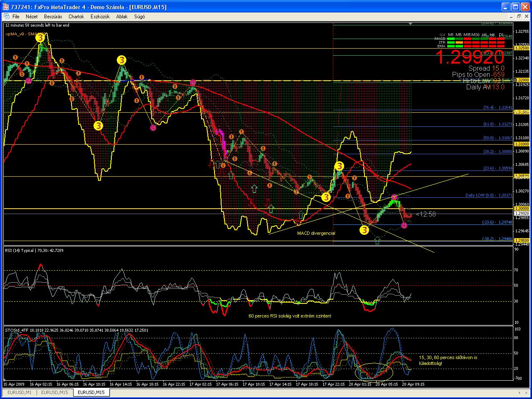Restore down the chart child window from the menu bar

[x=519, y=17]
